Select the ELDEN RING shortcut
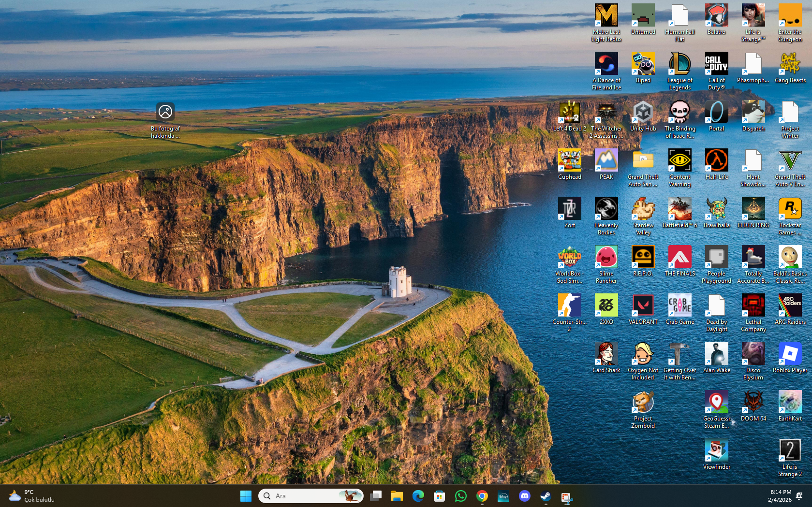 pos(753,209)
